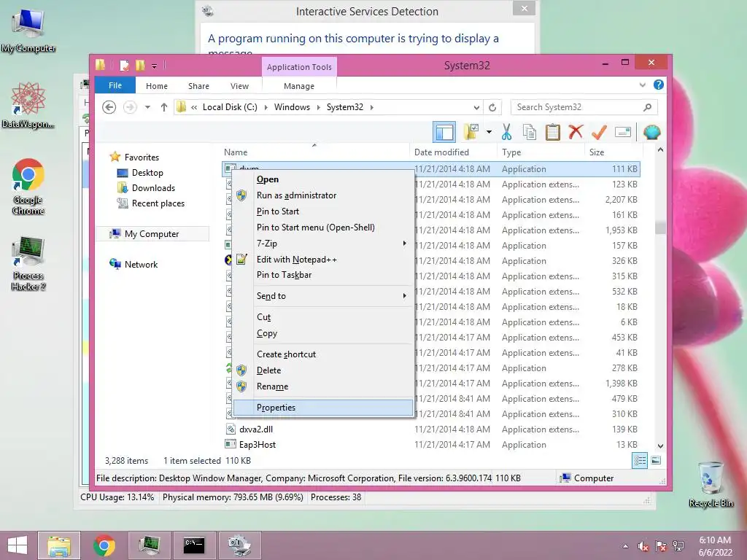Image resolution: width=747 pixels, height=560 pixels.
Task: Open the Send to submenu
Action: point(323,296)
